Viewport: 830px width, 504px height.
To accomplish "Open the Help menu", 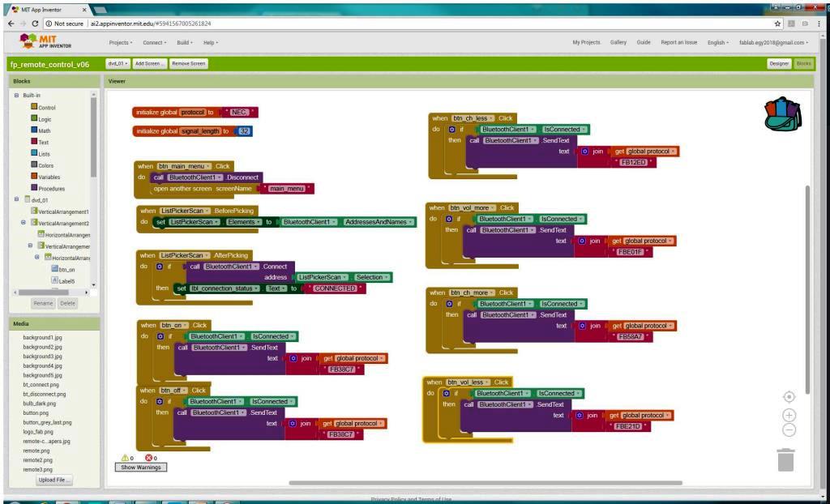I will [x=210, y=43].
